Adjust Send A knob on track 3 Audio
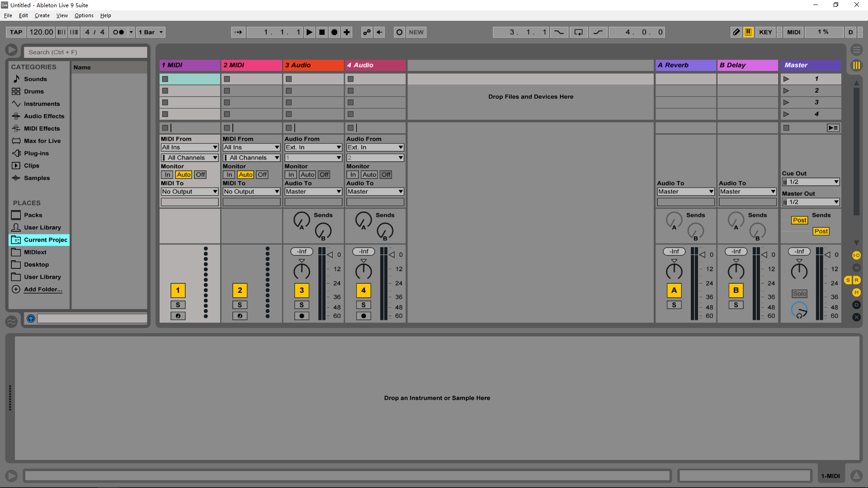868x488 pixels. click(x=302, y=220)
